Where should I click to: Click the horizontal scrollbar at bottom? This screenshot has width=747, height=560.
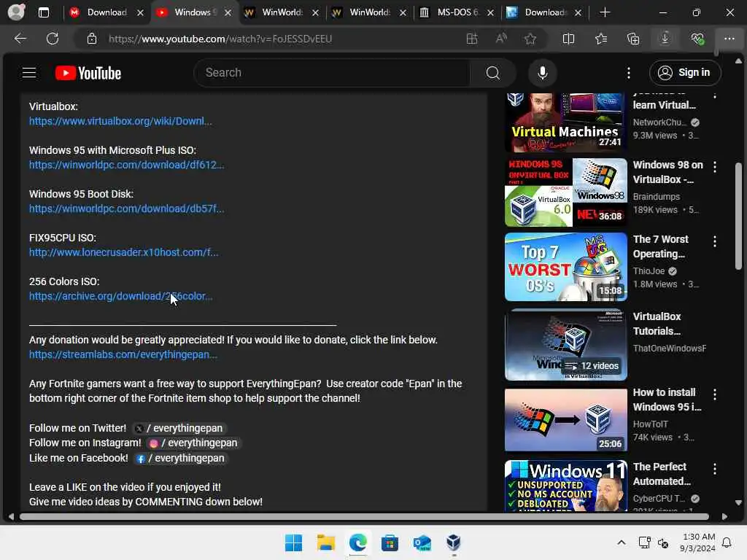click(365, 517)
